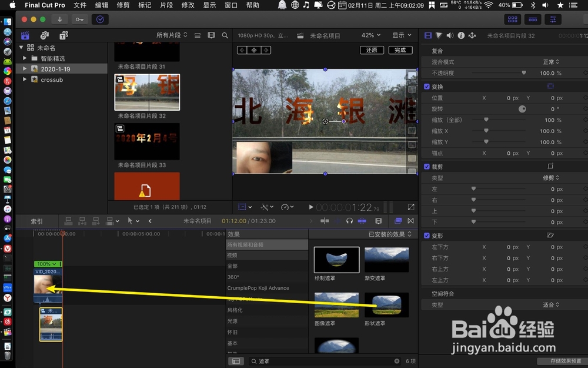Toggle the 裁剪 (Crop) checkbox

tap(426, 166)
